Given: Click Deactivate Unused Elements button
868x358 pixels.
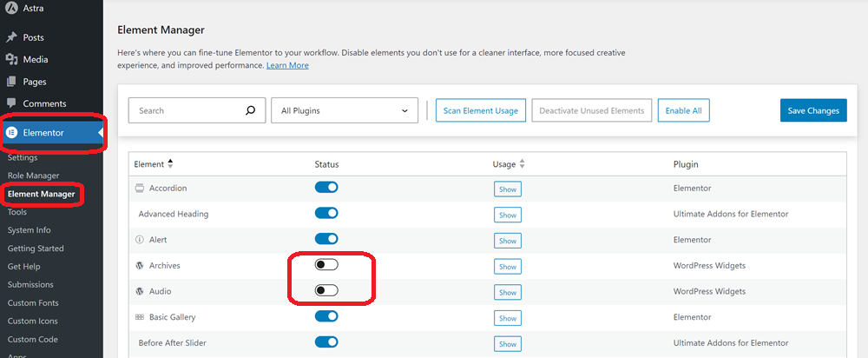Looking at the screenshot, I should pos(592,110).
